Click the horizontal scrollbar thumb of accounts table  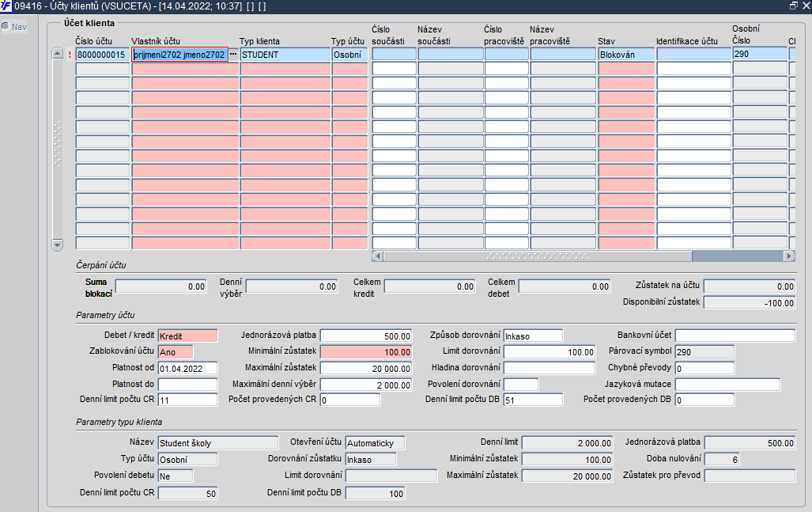point(537,256)
